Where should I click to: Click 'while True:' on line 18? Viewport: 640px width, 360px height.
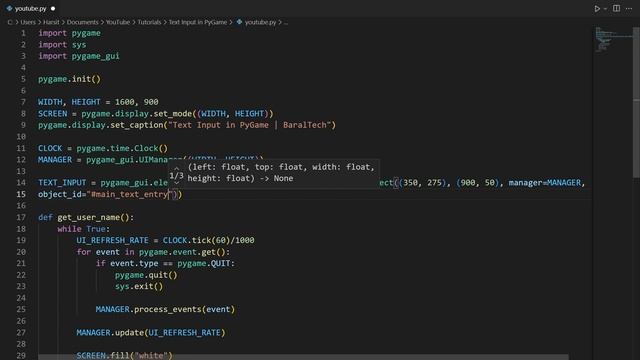tap(84, 229)
